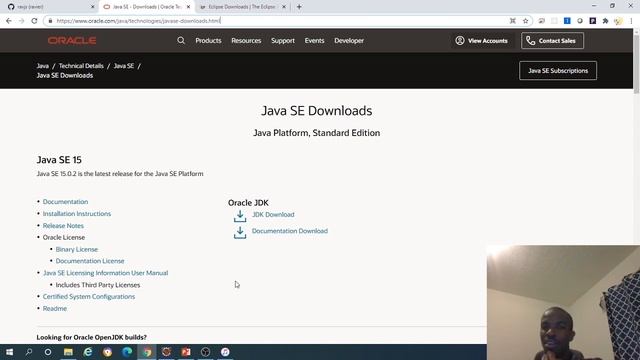The image size is (640, 360).
Task: Open the Oracle site search icon
Action: point(181,40)
